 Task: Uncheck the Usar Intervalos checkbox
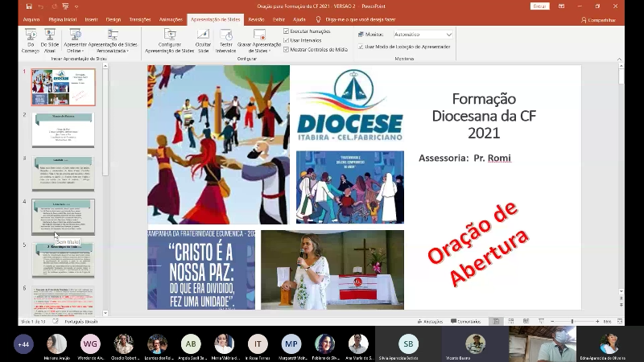pos(286,39)
